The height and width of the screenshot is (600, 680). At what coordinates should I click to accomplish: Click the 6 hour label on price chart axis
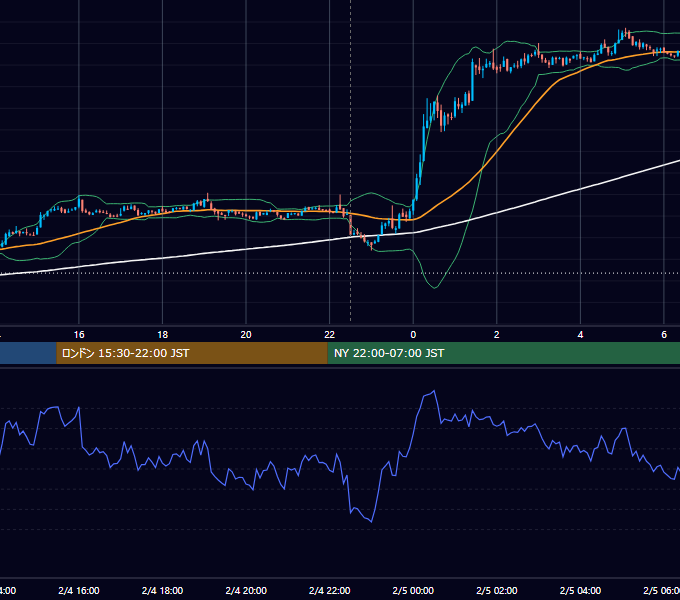(x=664, y=335)
